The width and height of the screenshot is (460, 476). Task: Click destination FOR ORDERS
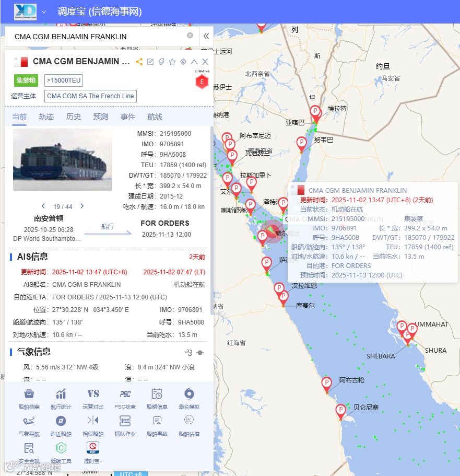coord(165,223)
